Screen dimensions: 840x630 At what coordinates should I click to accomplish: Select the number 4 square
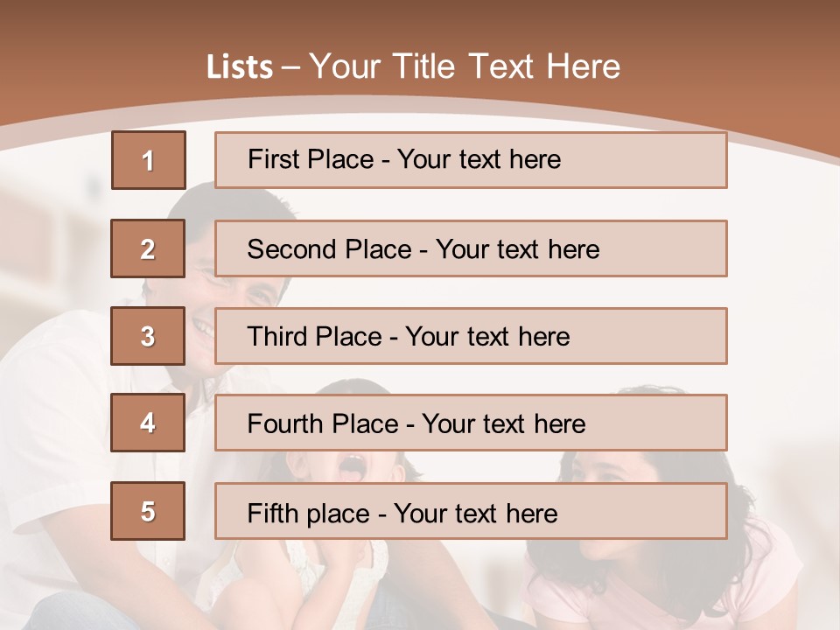148,423
